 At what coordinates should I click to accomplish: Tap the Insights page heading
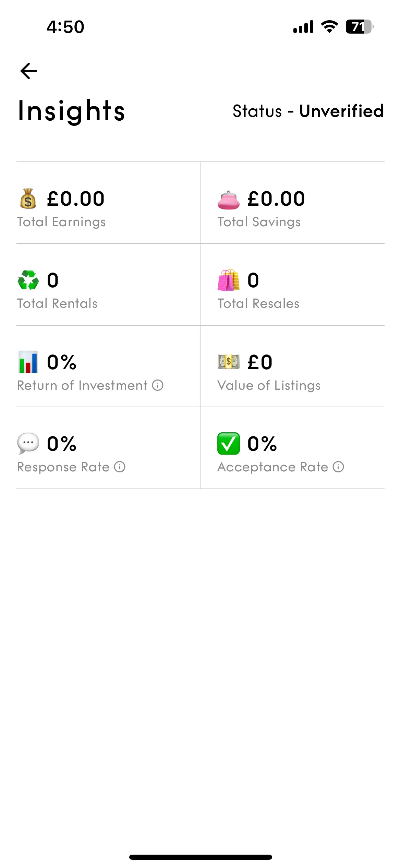point(71,111)
